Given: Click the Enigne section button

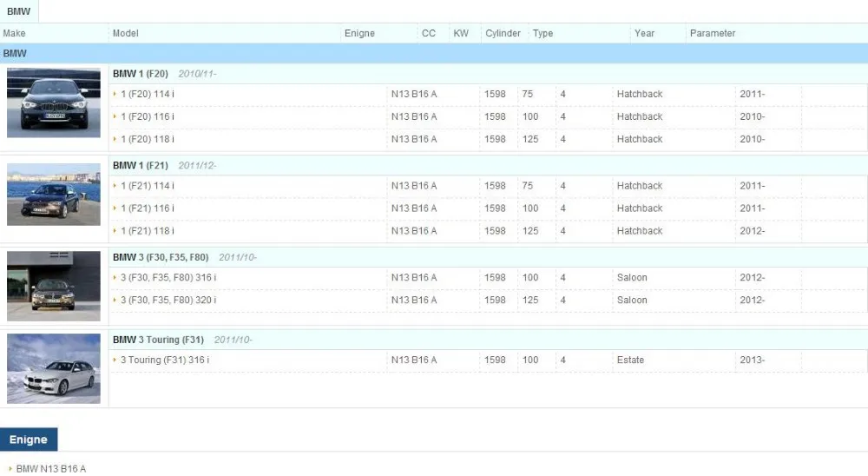Looking at the screenshot, I should (x=29, y=440).
